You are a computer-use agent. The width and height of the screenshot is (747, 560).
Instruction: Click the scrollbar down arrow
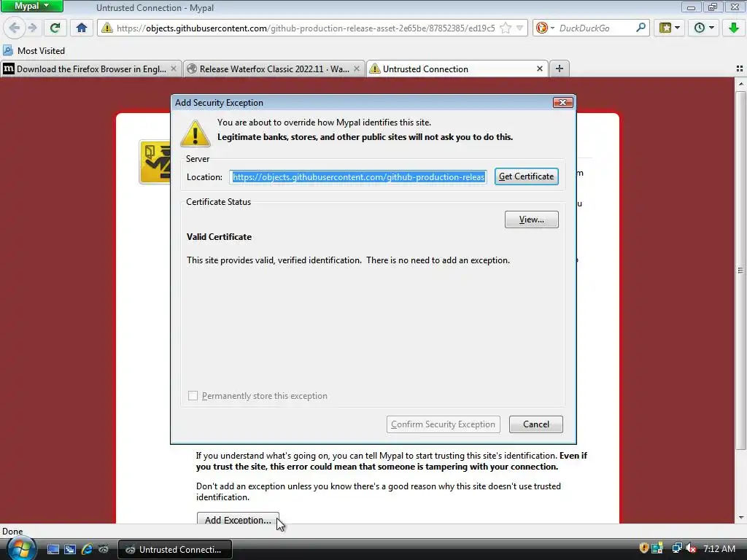[740, 518]
